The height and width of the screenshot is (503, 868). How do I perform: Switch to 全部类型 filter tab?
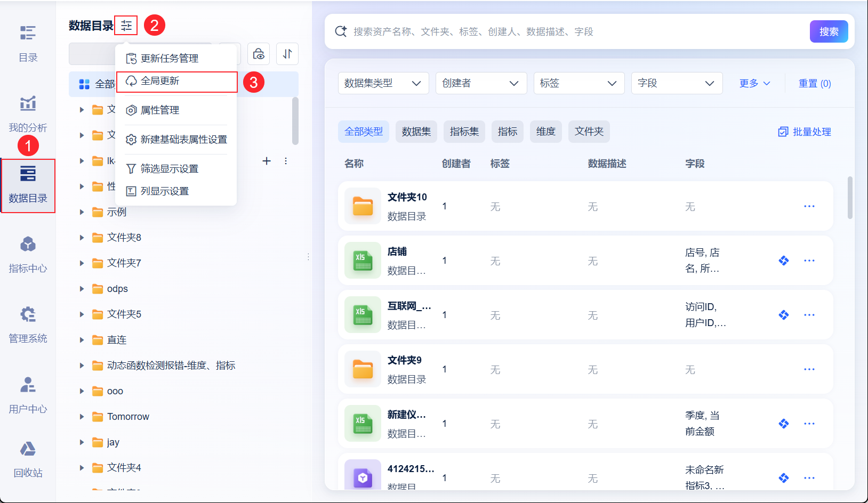point(364,132)
